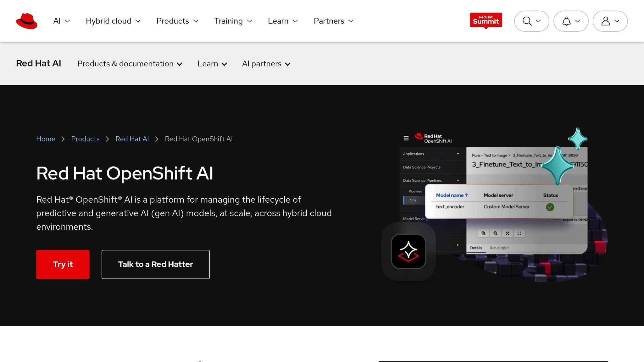The width and height of the screenshot is (644, 362).
Task: Open Products & documentation dropdown
Action: click(130, 64)
